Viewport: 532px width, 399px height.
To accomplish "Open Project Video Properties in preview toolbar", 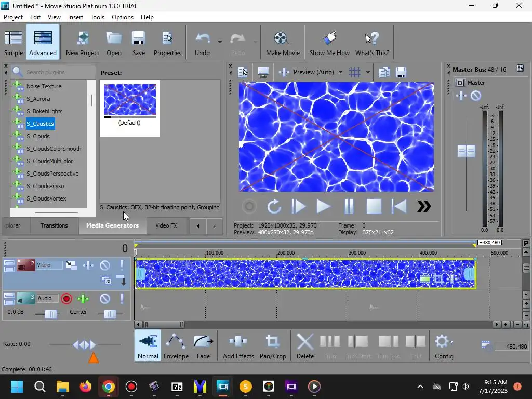I will 243,72.
